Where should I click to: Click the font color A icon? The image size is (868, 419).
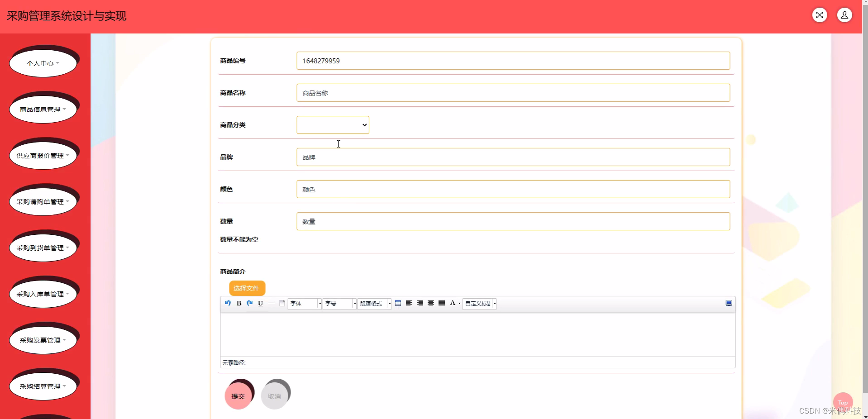tap(453, 303)
